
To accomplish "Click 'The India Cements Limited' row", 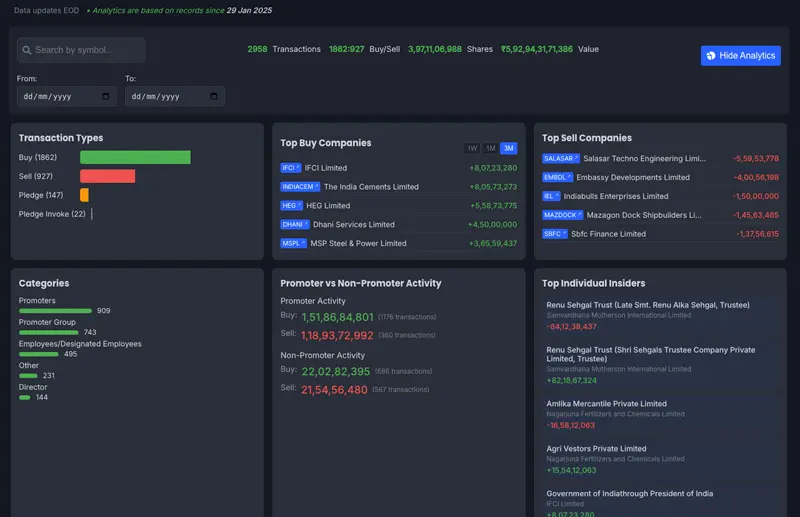I will pos(398,187).
